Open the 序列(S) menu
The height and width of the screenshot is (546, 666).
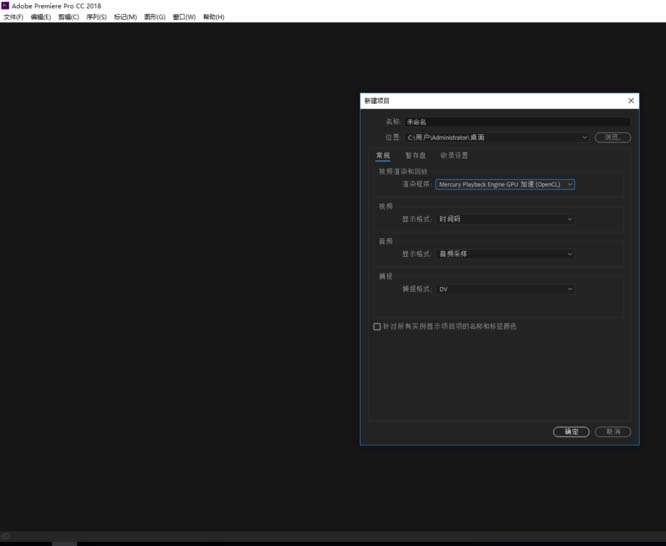tap(96, 17)
